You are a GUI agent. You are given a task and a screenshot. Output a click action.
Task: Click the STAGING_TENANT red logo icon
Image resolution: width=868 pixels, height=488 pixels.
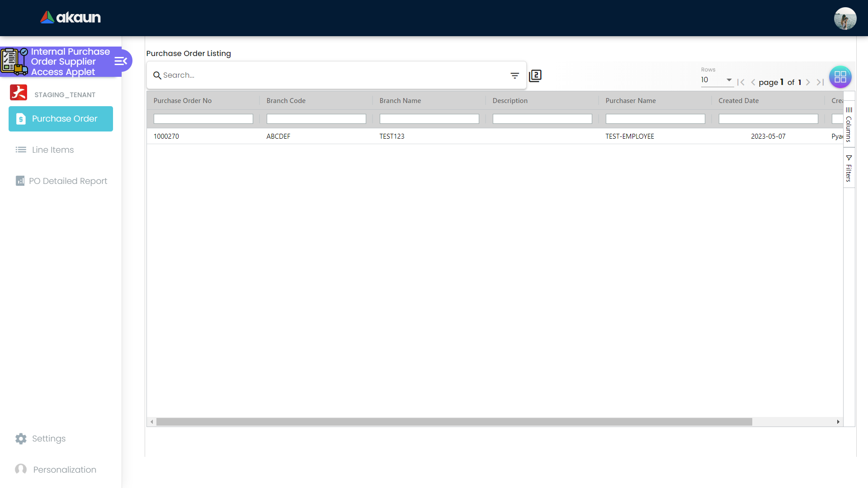pos(19,93)
